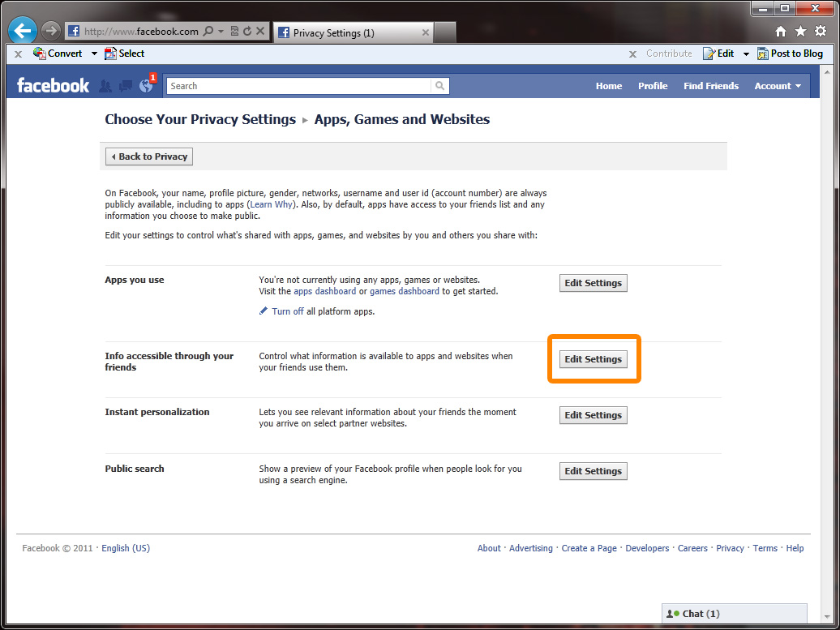
Task: Go to Home in Facebook navigation
Action: (609, 86)
